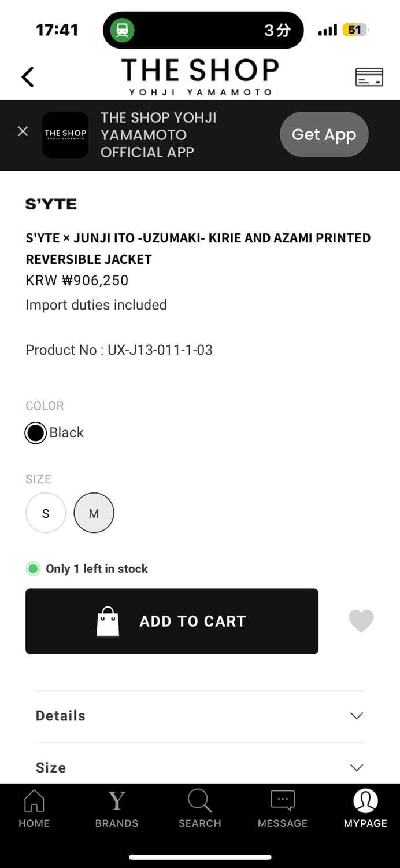This screenshot has width=400, height=868.
Task: Select size M option
Action: [94, 513]
